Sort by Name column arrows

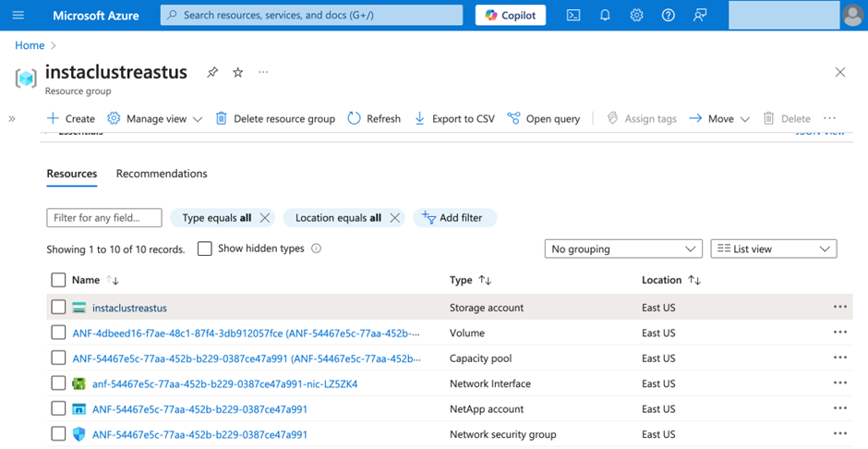tap(113, 280)
